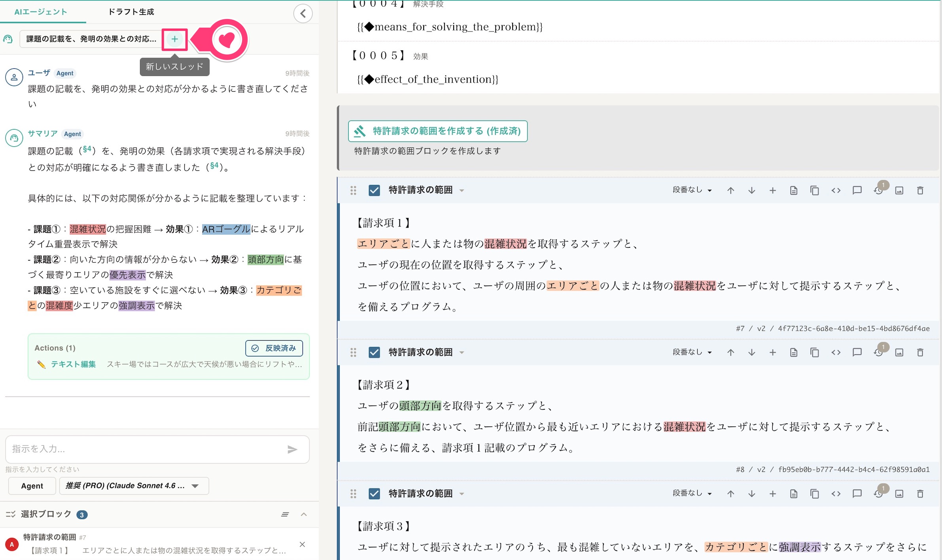Open document icon on claim 1 block
The image size is (942, 560).
793,191
